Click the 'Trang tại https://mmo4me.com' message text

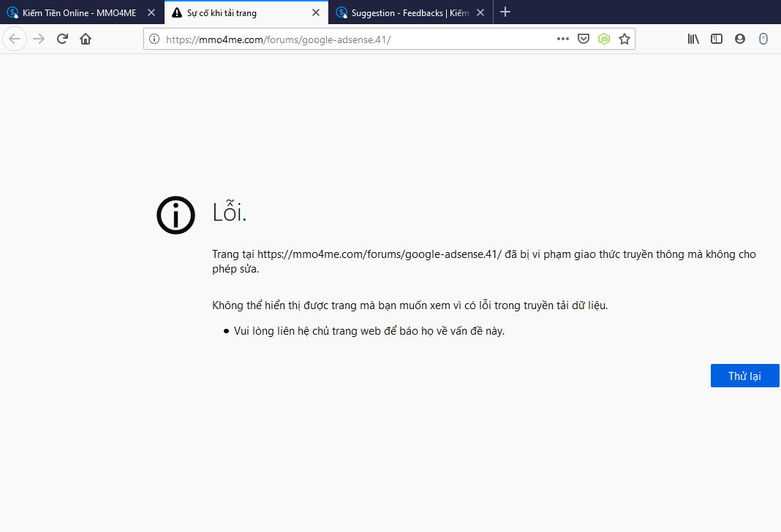coord(484,262)
